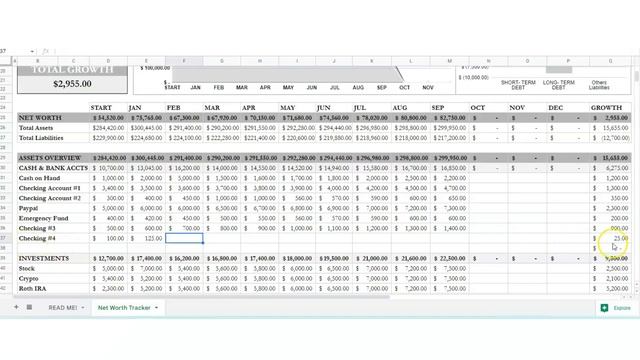This screenshot has width=640, height=360.
Task: Open READ ME! tab dropdown arrow
Action: click(83, 307)
